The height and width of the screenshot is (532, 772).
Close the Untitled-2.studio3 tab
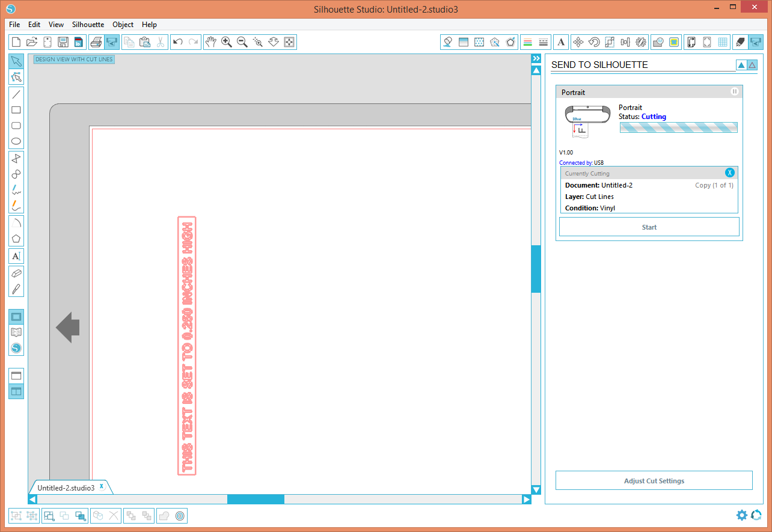point(102,486)
